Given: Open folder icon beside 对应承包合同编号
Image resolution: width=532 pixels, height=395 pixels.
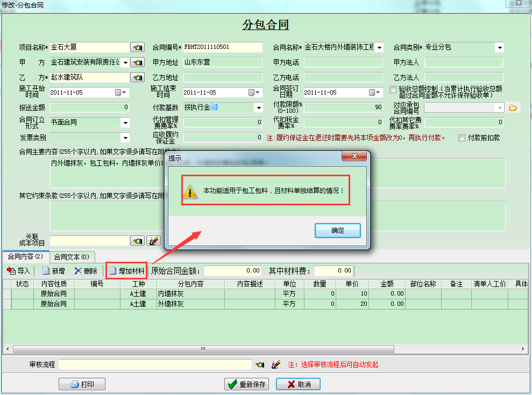Looking at the screenshot, I should click(513, 107).
